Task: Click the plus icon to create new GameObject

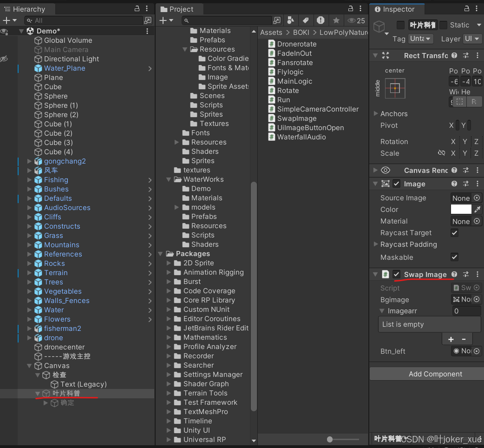Action: point(7,20)
